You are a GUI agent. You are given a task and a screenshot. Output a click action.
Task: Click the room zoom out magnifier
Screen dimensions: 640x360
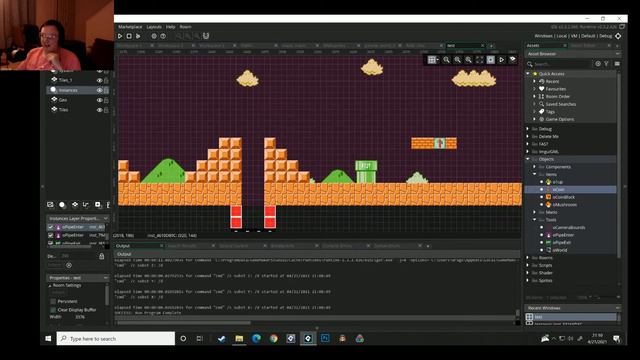[x=447, y=60]
